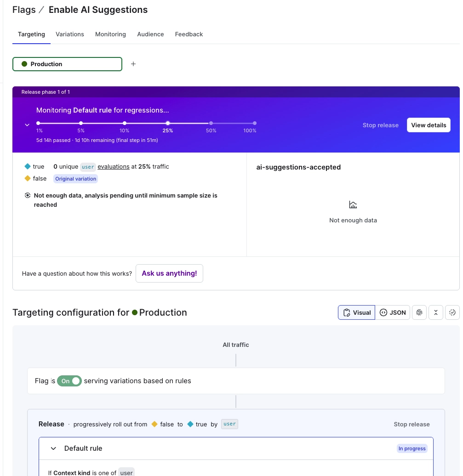Image resolution: width=463 pixels, height=476 pixels.
Task: Click View details button
Action: 429,125
